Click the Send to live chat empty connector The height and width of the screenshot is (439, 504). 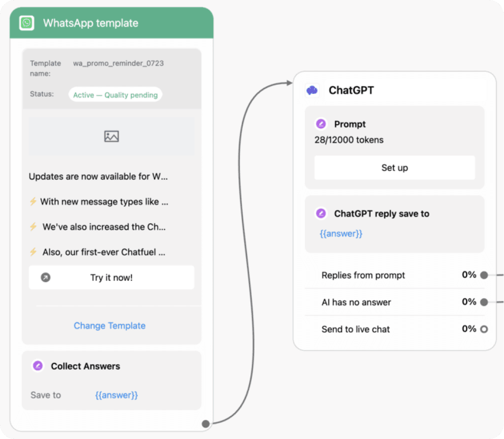484,329
